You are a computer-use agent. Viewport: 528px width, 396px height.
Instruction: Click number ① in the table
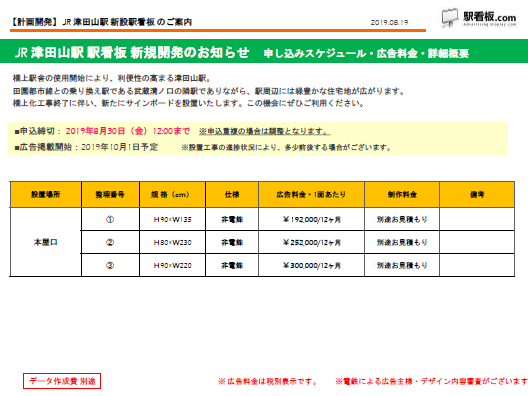click(x=110, y=220)
